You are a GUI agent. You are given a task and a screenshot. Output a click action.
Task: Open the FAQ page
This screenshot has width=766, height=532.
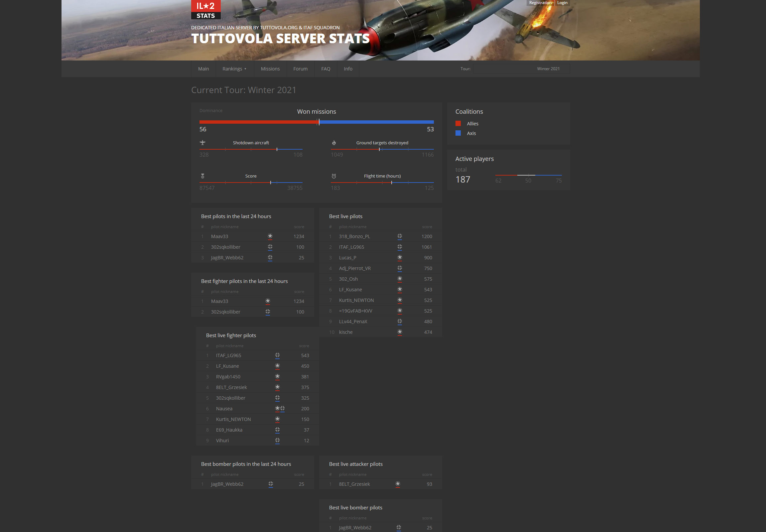(326, 69)
